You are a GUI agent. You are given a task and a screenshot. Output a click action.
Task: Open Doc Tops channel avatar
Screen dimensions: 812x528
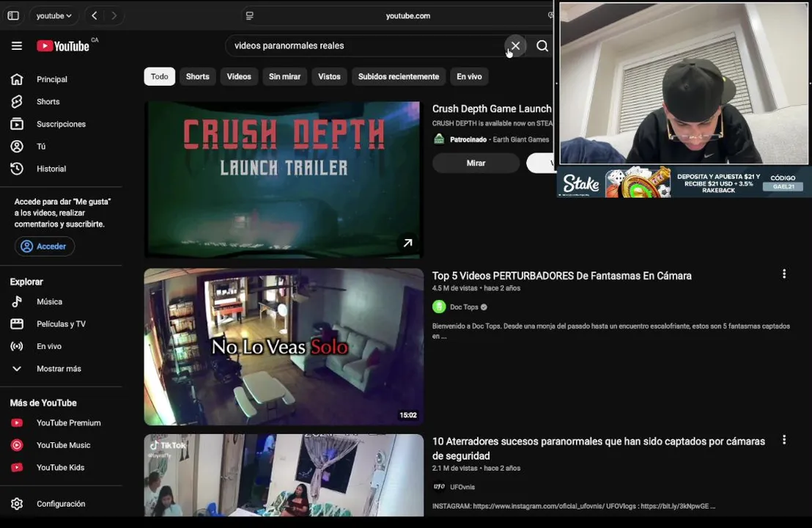[439, 307]
